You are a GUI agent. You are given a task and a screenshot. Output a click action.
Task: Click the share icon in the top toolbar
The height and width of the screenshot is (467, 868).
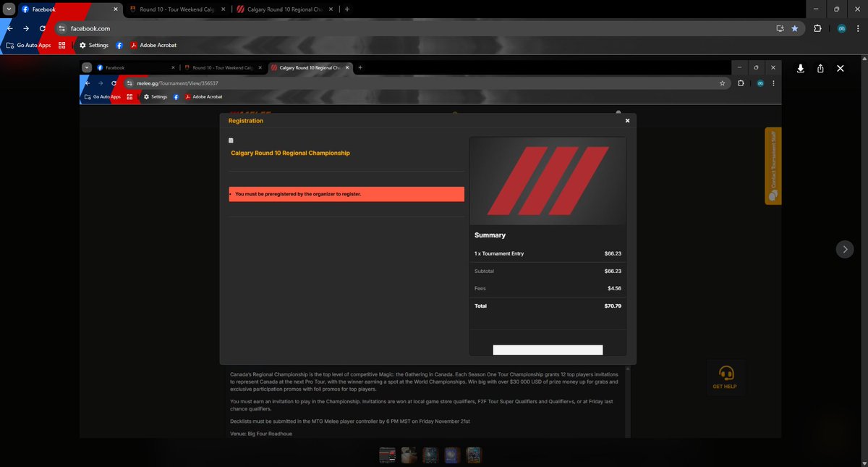[820, 68]
